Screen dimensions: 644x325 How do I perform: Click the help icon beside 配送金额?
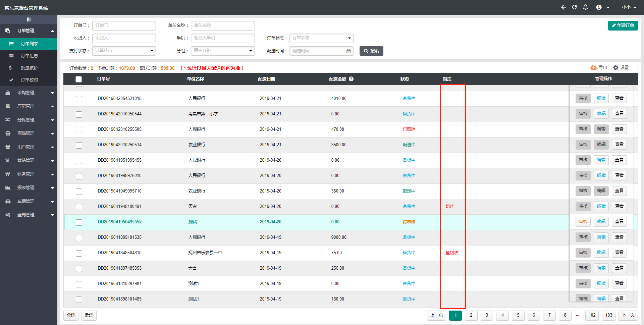click(351, 79)
